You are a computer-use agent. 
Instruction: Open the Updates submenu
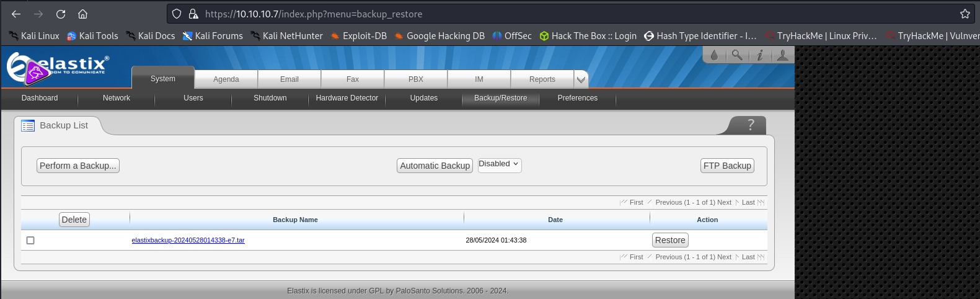tap(424, 98)
